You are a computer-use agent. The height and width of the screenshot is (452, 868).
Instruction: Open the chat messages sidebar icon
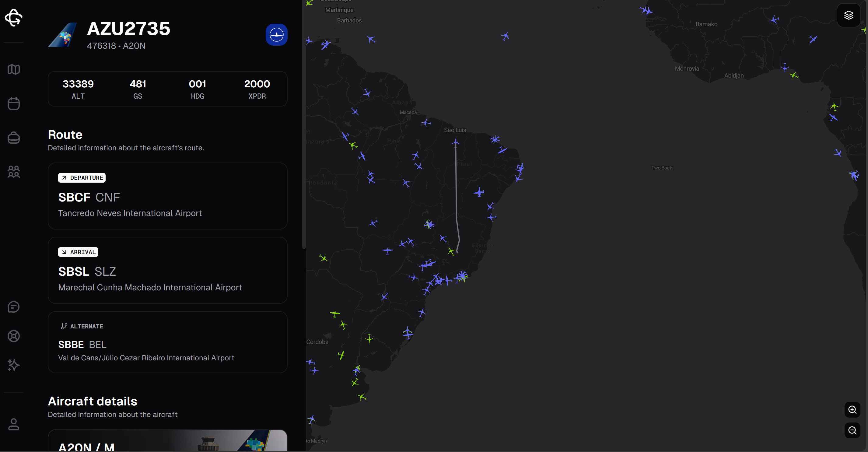click(x=13, y=307)
